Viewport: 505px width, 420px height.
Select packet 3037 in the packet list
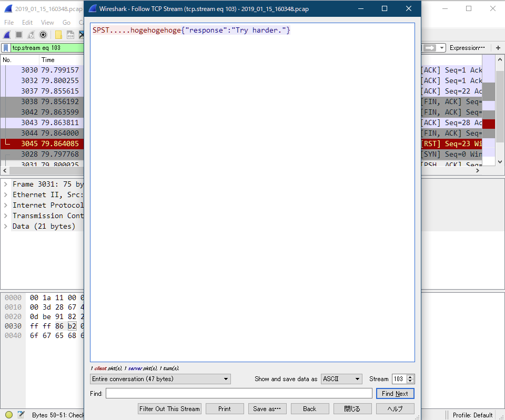pos(42,91)
